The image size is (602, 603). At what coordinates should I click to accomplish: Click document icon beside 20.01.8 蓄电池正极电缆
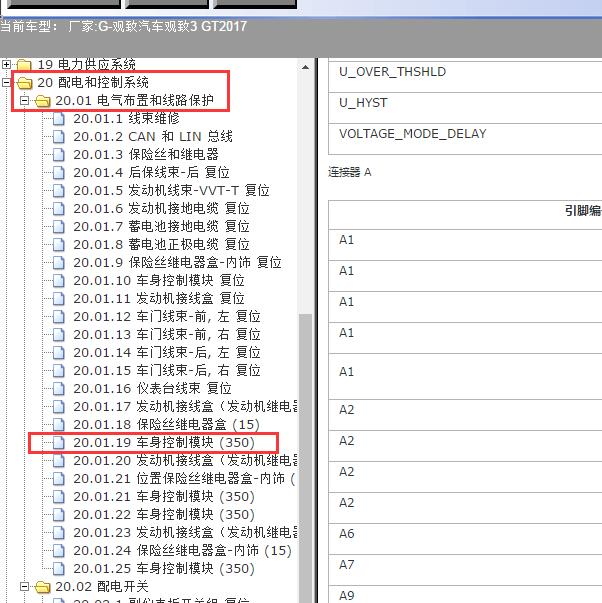[x=58, y=245]
